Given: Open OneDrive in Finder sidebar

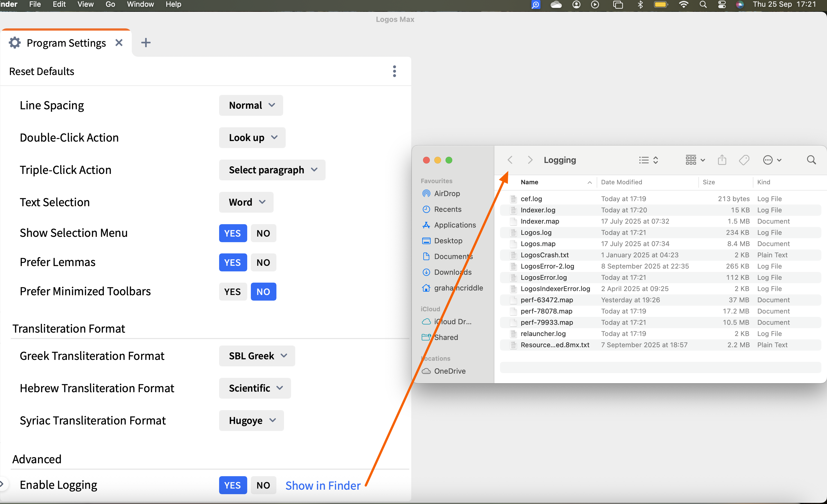Looking at the screenshot, I should point(444,371).
